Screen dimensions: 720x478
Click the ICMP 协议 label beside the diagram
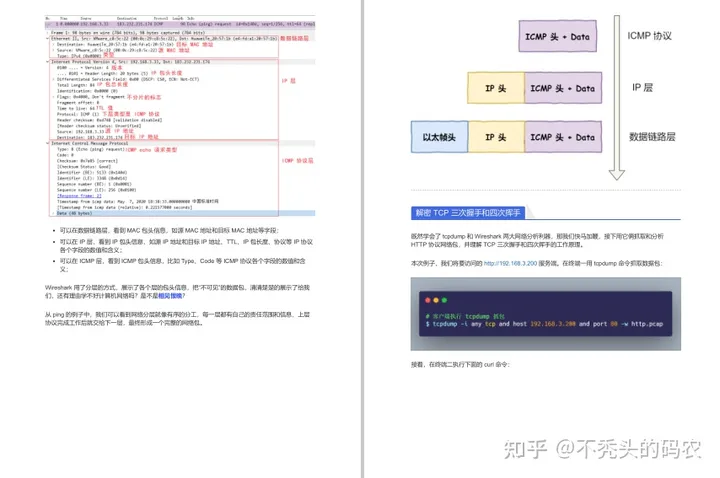click(649, 36)
